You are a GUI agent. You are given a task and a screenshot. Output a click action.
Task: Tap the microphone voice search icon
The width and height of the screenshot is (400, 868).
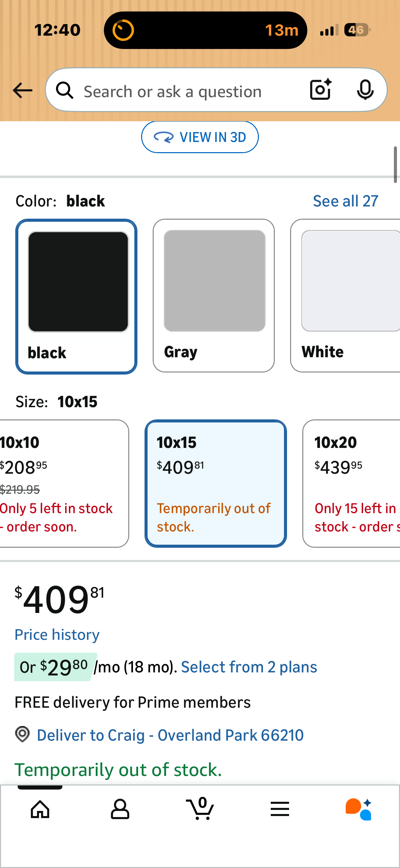(365, 90)
